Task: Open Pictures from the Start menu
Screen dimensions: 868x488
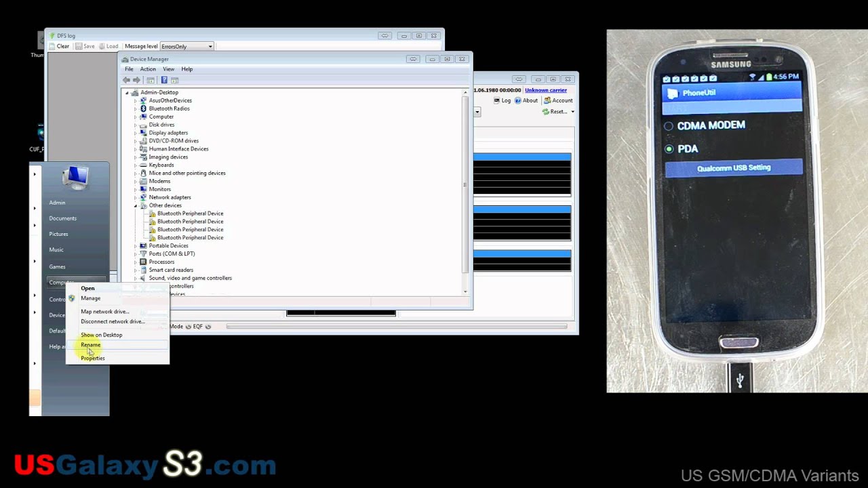Action: click(58, 234)
